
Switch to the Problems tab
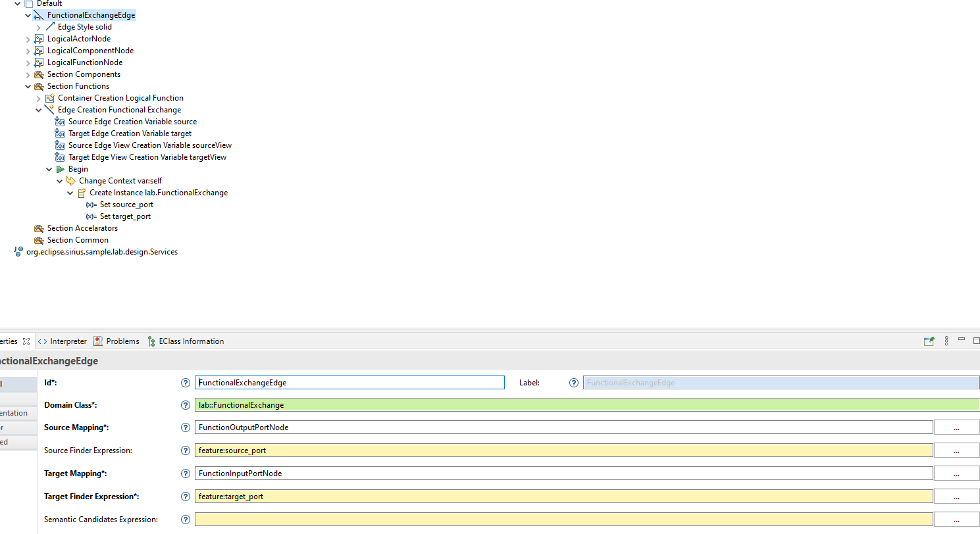point(116,341)
